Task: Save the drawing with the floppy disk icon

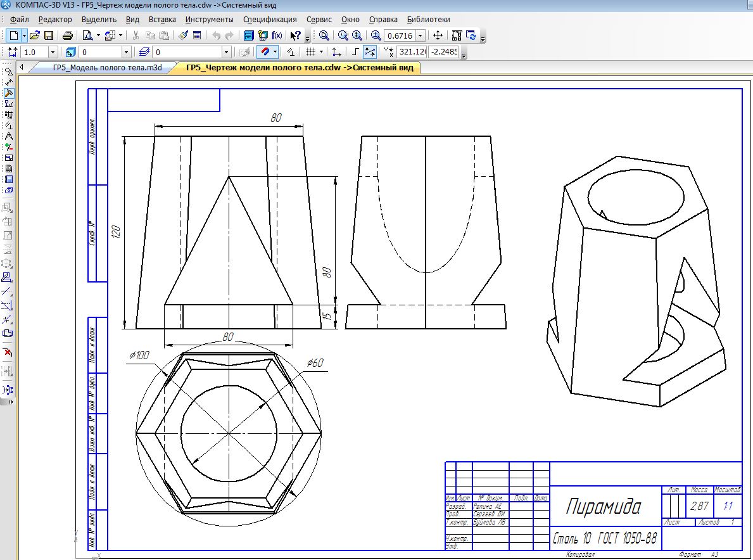Action: (49, 35)
